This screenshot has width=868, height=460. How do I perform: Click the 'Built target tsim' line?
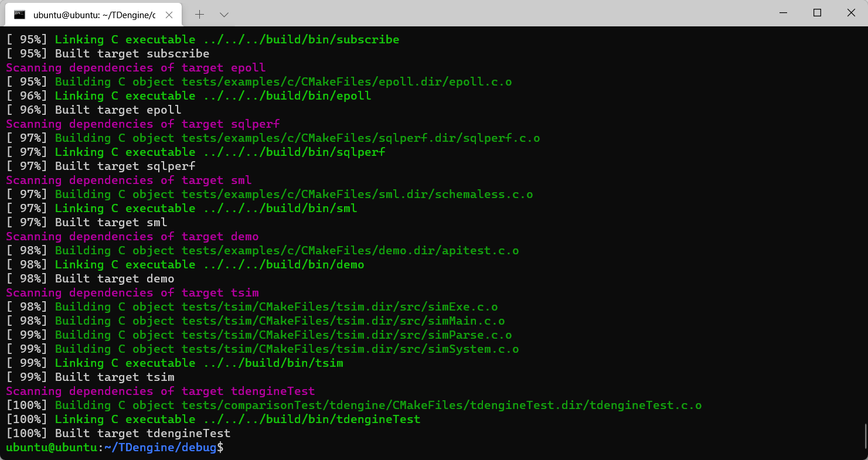pyautogui.click(x=90, y=377)
